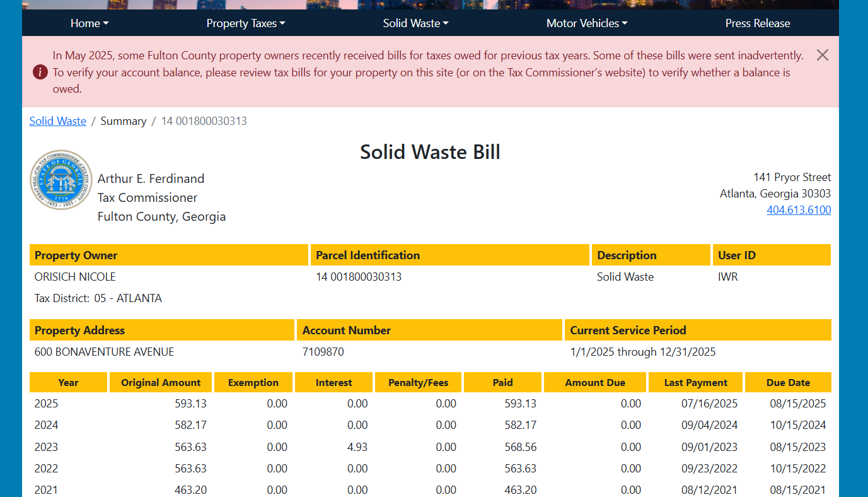Go to the Press Release page

757,23
